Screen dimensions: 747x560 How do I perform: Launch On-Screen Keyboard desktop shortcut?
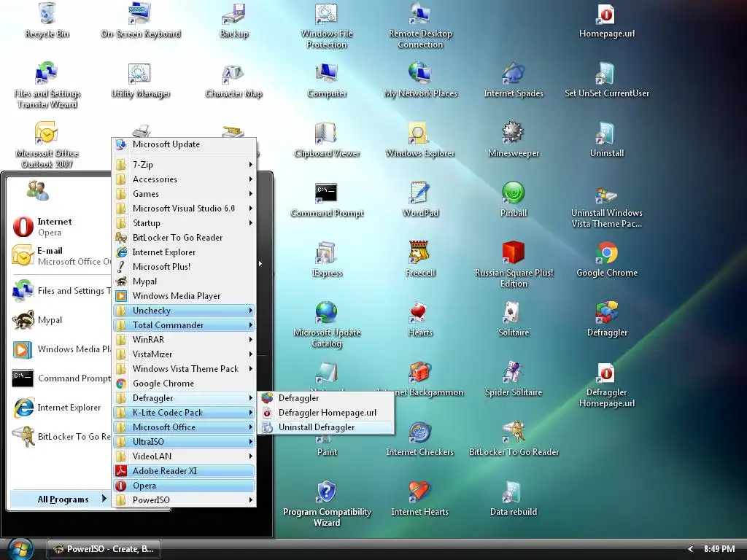(141, 20)
